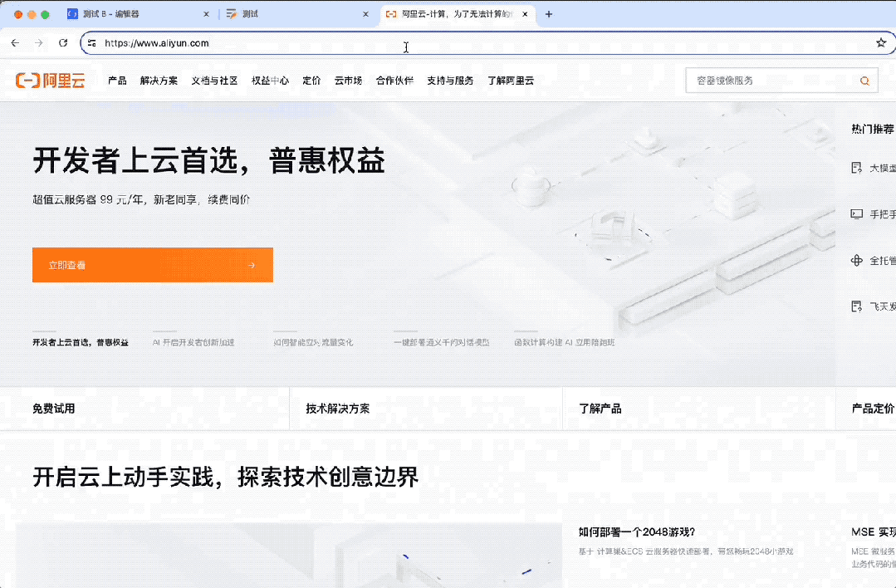This screenshot has width=896, height=588.
Task: Click the browser back arrow
Action: [x=16, y=43]
